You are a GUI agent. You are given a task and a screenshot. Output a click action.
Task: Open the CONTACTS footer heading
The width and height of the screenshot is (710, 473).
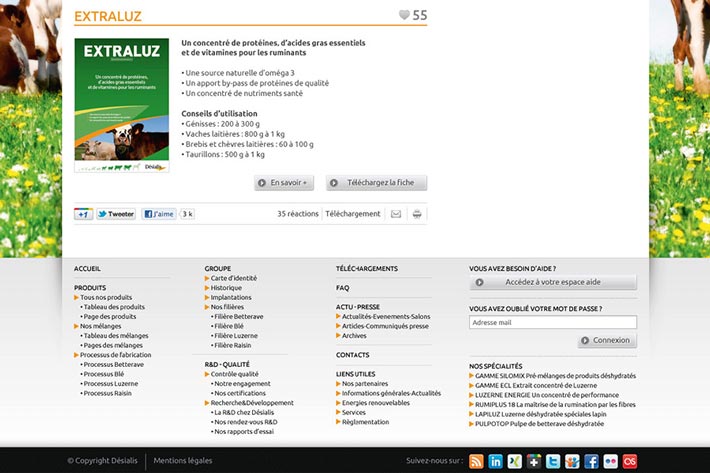353,355
